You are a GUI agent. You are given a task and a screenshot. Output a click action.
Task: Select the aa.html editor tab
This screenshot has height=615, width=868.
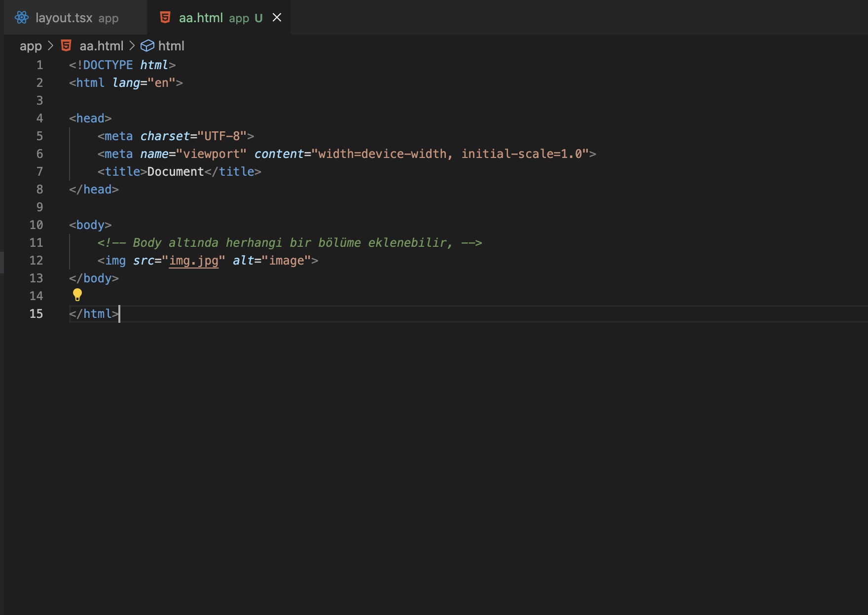pos(218,18)
